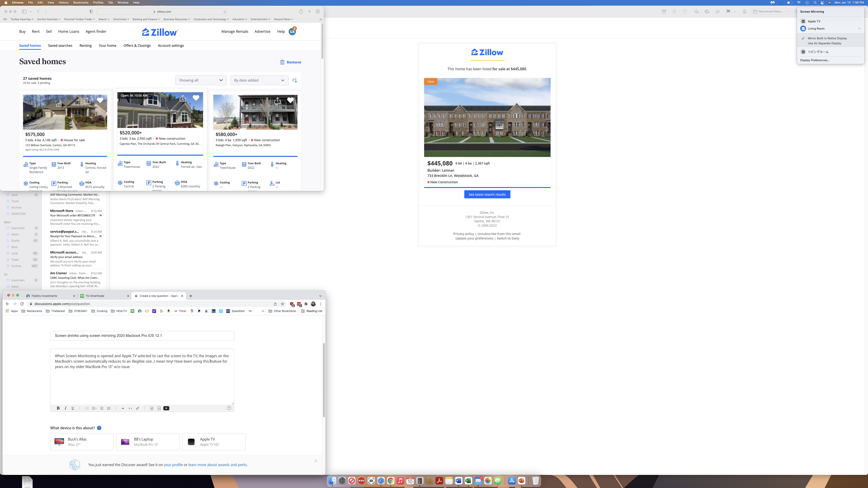Insert a YouTube video in the editor

[166, 408]
